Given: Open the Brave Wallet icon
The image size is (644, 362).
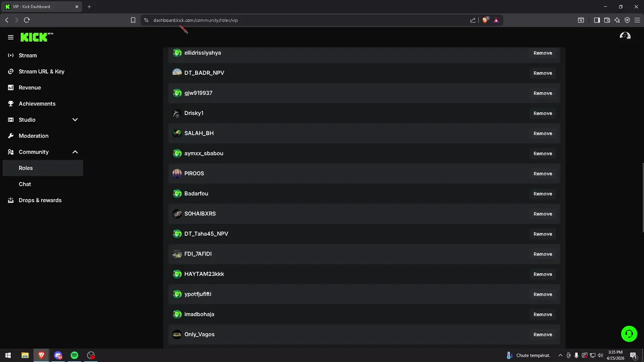Looking at the screenshot, I should click(607, 20).
